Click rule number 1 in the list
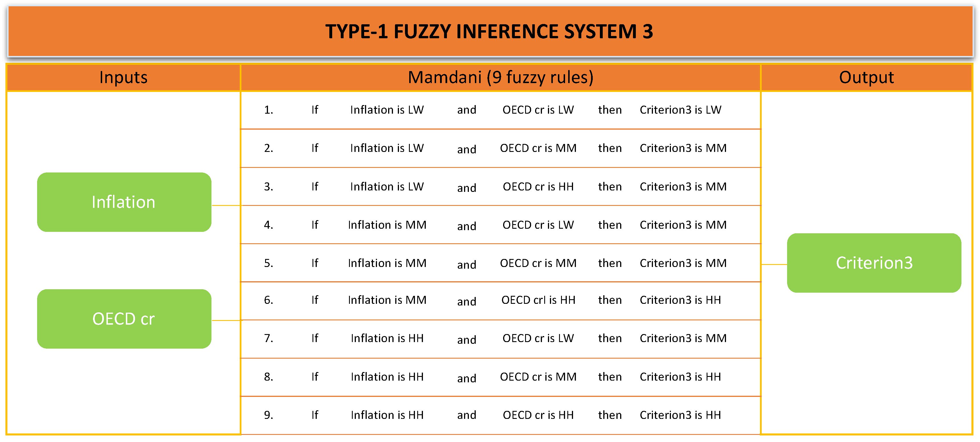Screen dimensions: 980x442 click(x=269, y=110)
